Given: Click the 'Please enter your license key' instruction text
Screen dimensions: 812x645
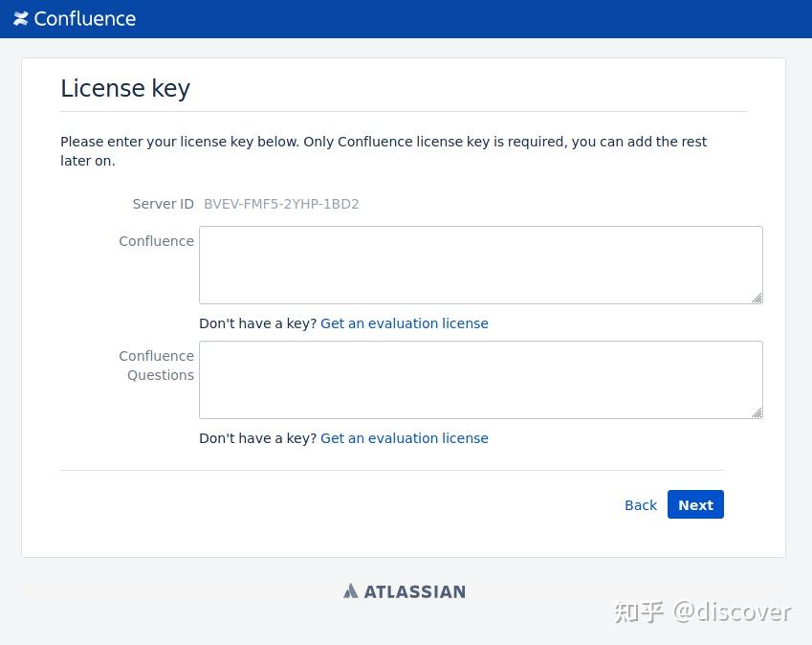Looking at the screenshot, I should (x=384, y=151).
